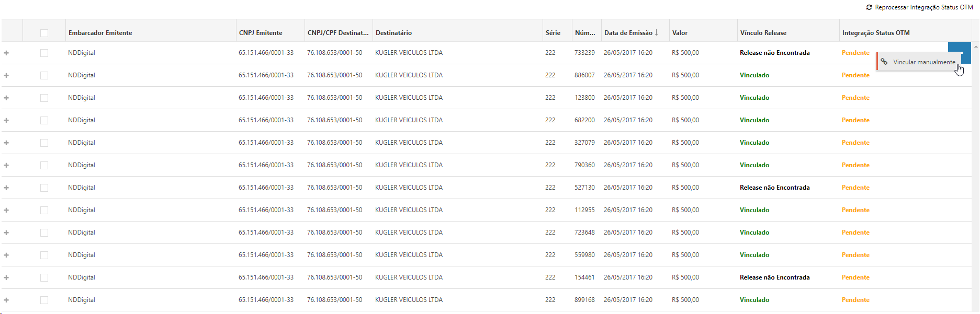
Task: Choose Vincular manualmente from the popup menu
Action: coord(923,62)
